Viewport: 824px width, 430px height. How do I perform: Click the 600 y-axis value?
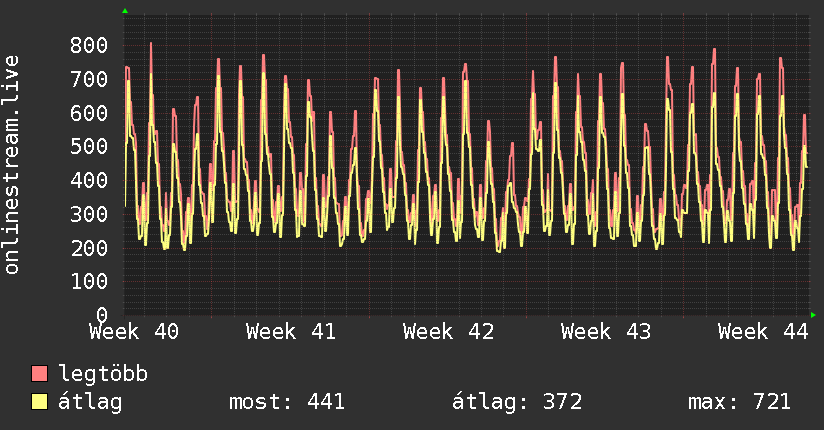tap(89, 112)
